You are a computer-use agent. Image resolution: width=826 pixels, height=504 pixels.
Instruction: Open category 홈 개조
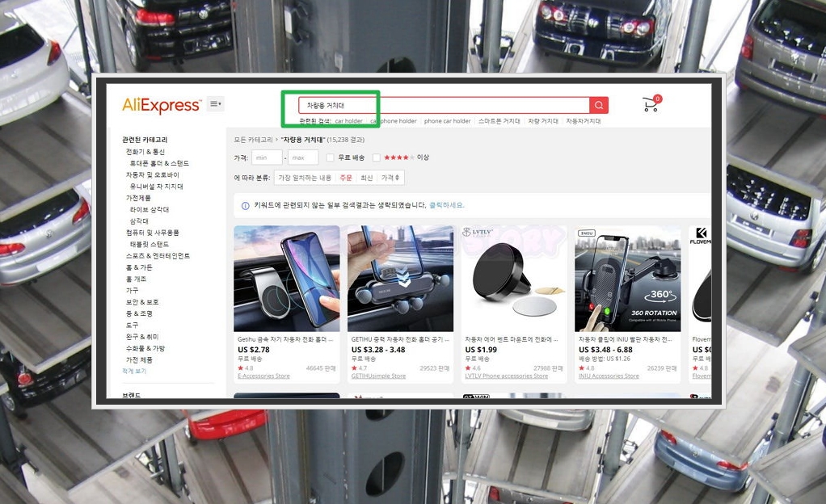(x=136, y=279)
